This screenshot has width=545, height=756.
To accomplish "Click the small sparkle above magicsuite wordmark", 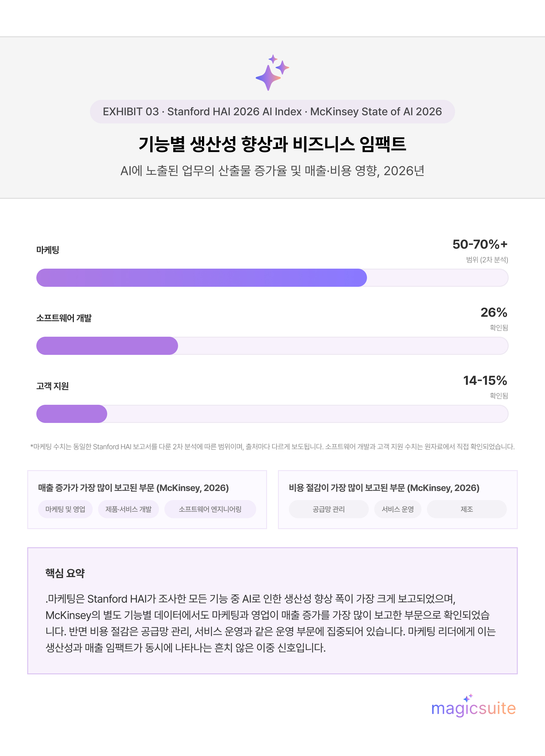I will click(468, 698).
